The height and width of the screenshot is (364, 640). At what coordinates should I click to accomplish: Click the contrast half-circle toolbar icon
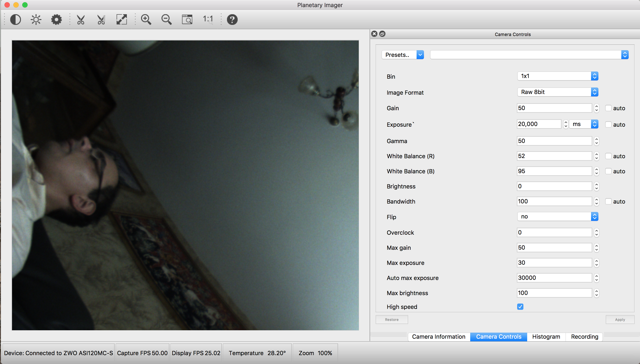[16, 20]
